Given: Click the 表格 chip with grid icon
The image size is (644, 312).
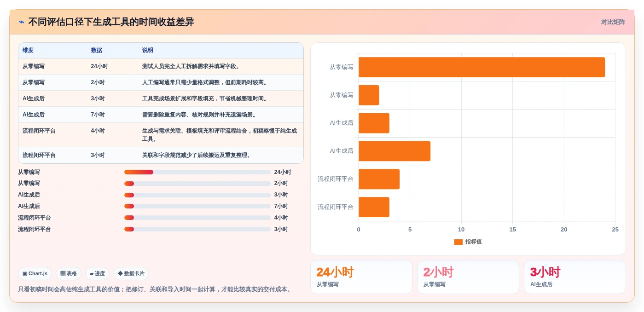Looking at the screenshot, I should 69,273.
